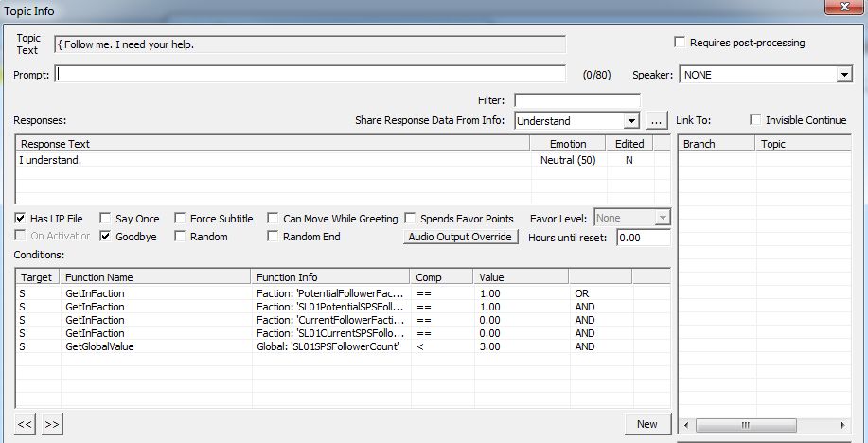Check Spends Favor Points box
This screenshot has height=443, width=868.
[x=410, y=218]
